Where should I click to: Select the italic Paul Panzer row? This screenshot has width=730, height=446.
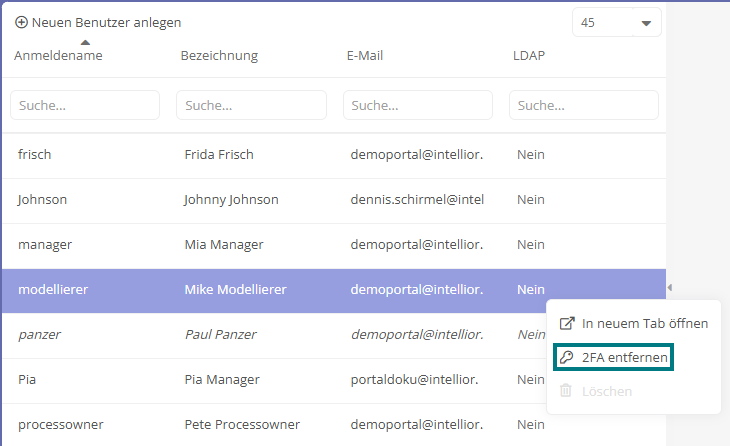click(275, 335)
